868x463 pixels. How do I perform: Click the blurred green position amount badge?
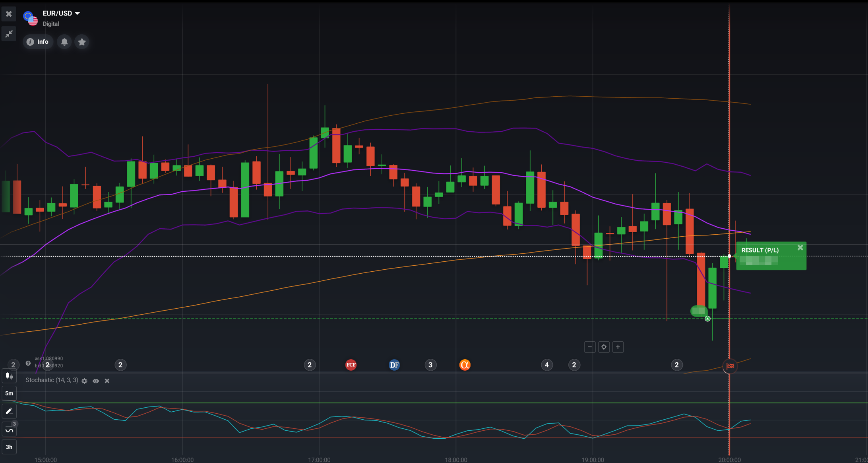coord(698,311)
